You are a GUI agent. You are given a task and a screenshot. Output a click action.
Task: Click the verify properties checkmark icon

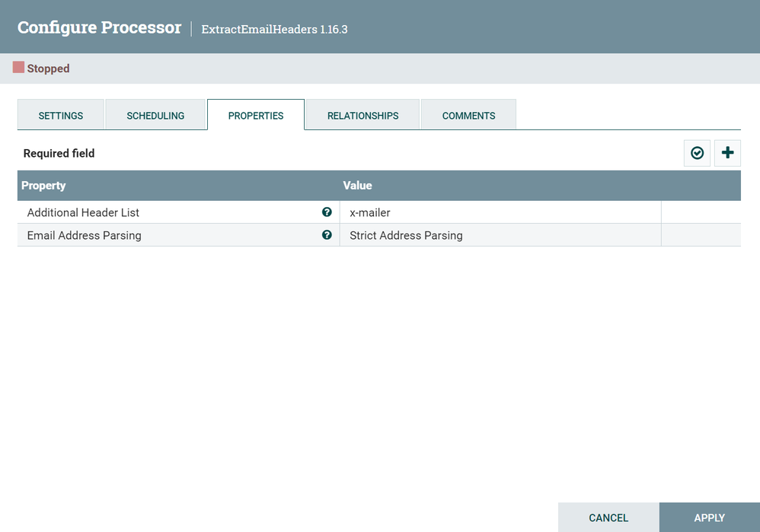tap(697, 153)
